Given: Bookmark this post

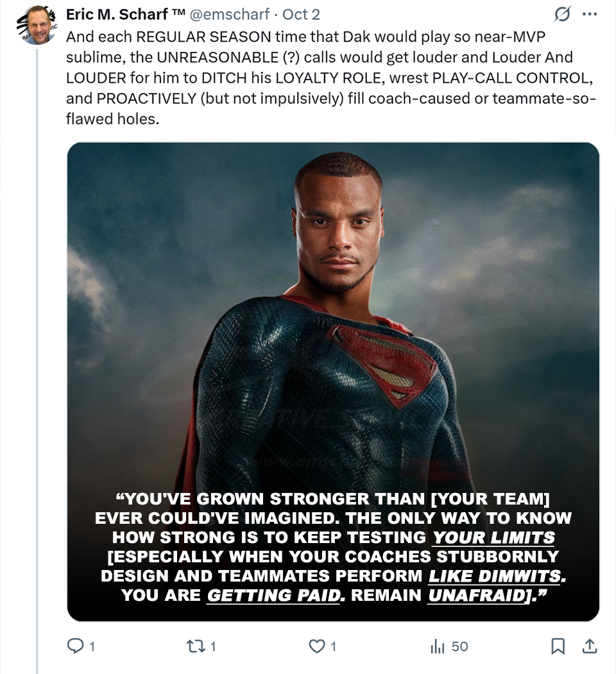Looking at the screenshot, I should [558, 646].
